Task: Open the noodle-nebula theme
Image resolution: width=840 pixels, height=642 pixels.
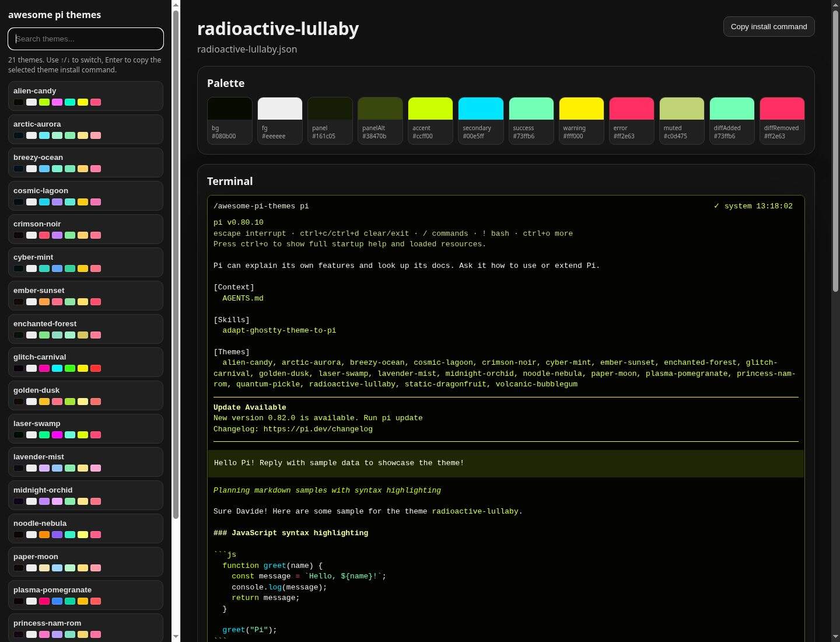Action: pyautogui.click(x=86, y=528)
